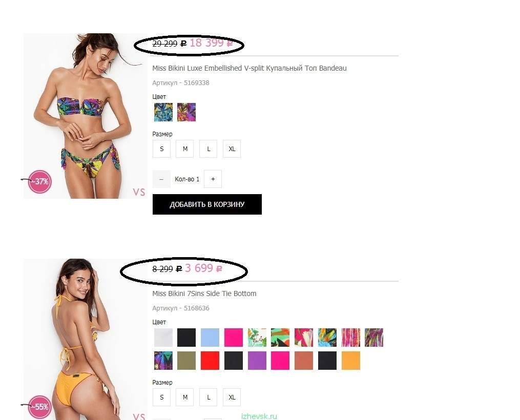
Task: Select the olive green color swatch
Action: coord(186,361)
